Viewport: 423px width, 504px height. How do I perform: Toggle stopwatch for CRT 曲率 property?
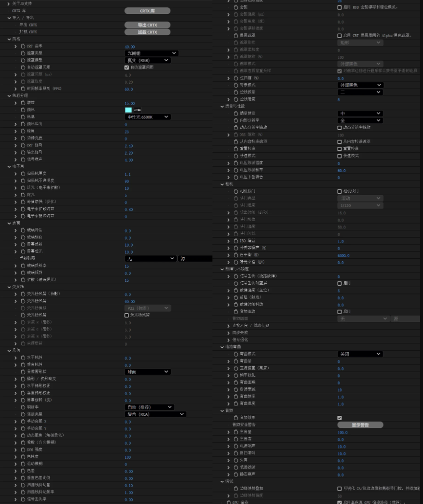click(23, 46)
